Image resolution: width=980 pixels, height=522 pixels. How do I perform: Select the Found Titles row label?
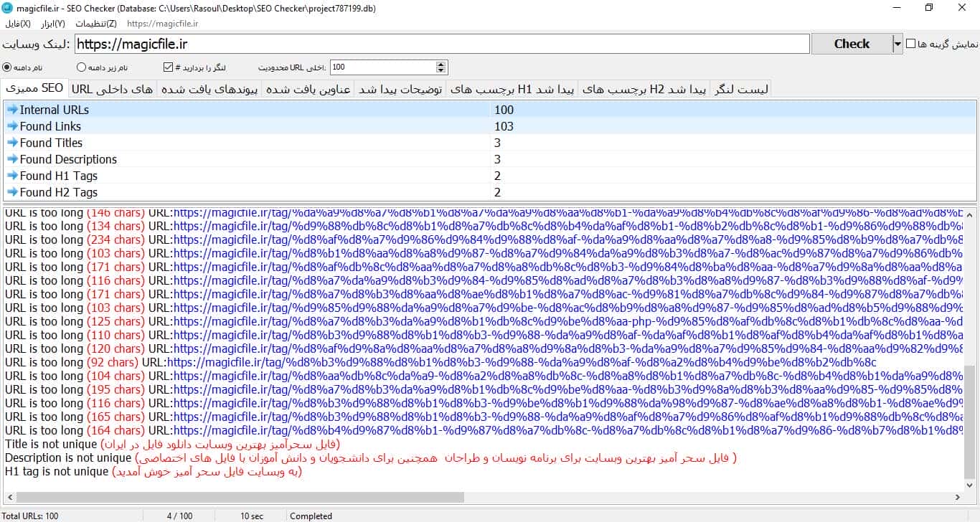click(51, 143)
